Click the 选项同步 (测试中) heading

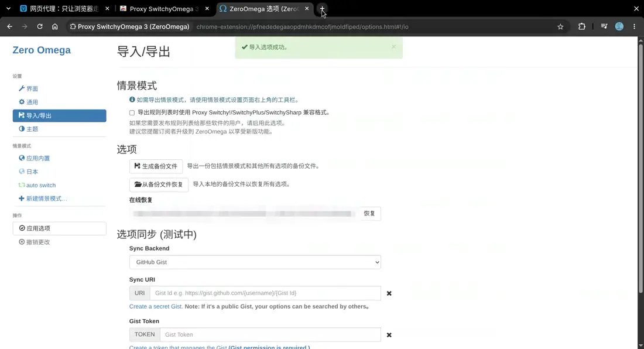[x=156, y=234]
